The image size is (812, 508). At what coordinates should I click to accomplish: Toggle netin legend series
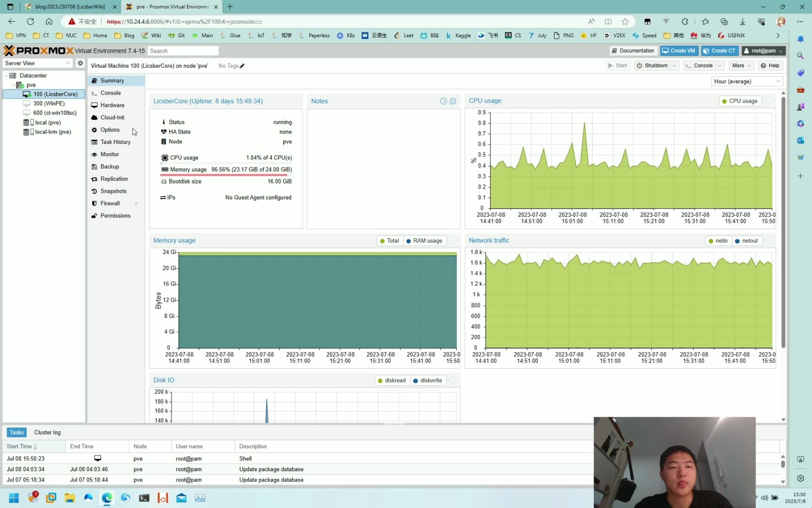point(718,241)
